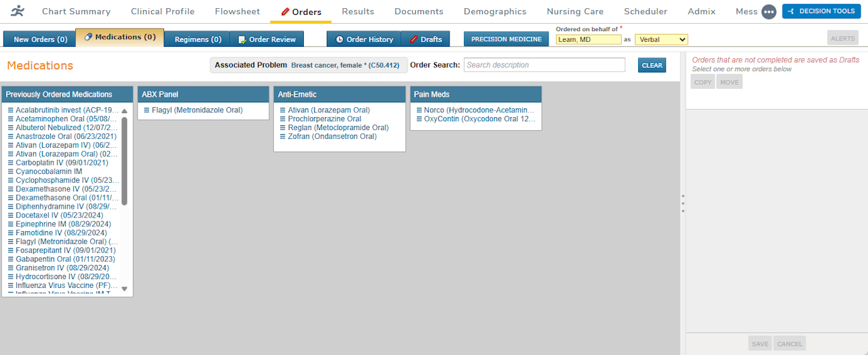868x355 pixels.
Task: Select the New Orders (0) tab
Action: coord(40,39)
